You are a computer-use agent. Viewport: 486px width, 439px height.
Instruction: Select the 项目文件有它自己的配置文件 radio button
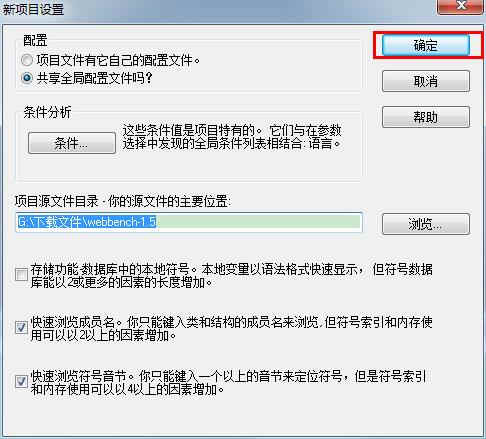tap(27, 60)
